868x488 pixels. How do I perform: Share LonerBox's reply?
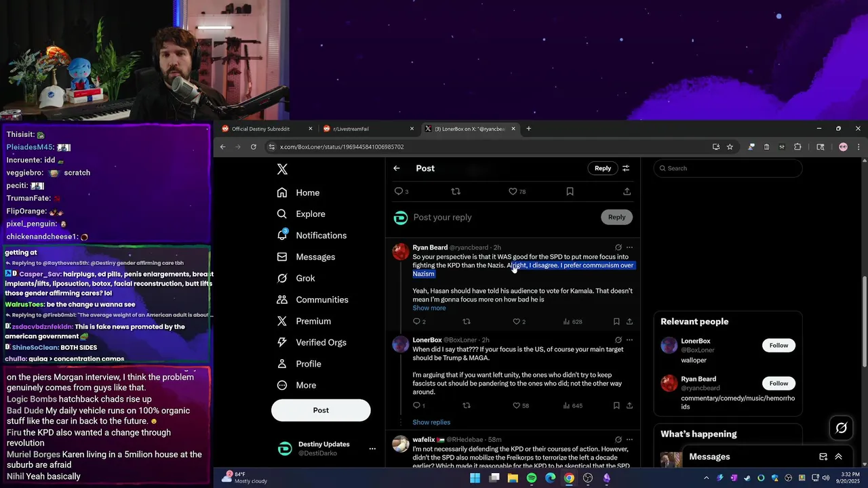coord(629,405)
